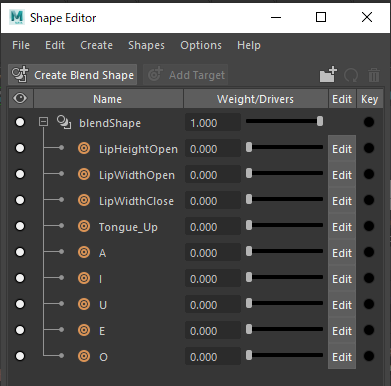Click the orange target icon for A

(84, 252)
